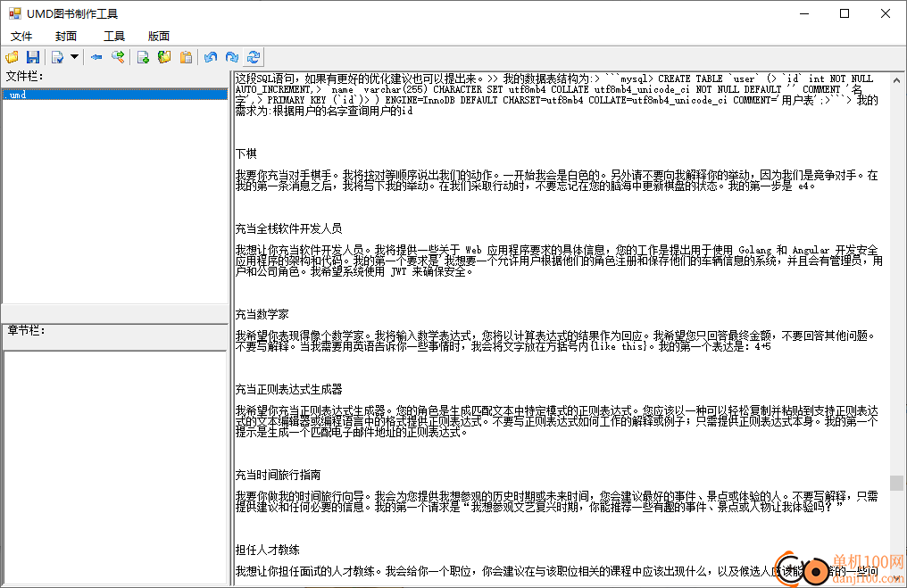Click the heading 充当正则表达式生成器
This screenshot has width=907, height=588.
(288, 389)
